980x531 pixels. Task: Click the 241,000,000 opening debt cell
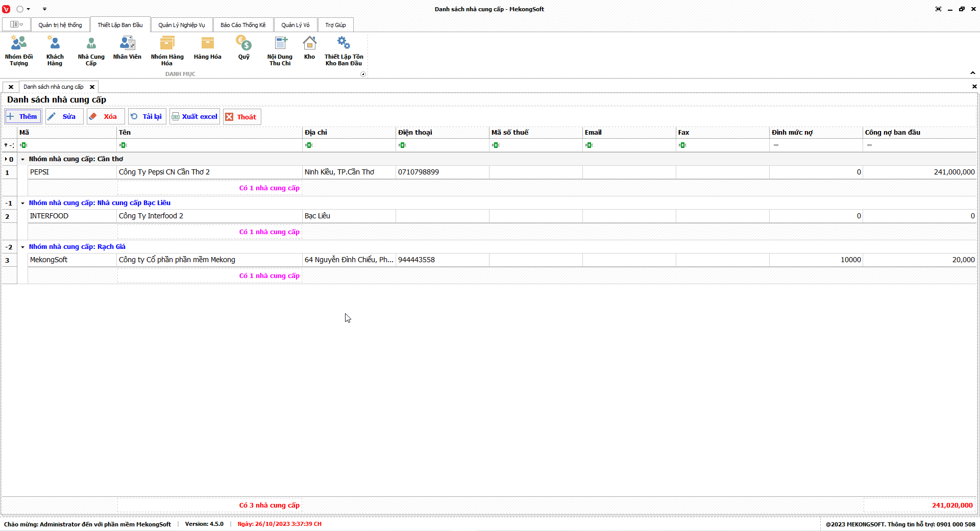pyautogui.click(x=920, y=172)
